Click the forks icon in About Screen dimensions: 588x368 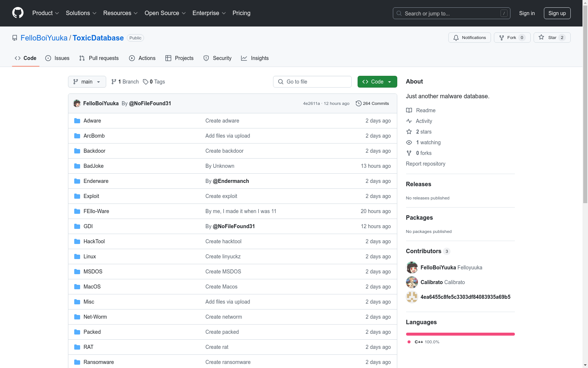pyautogui.click(x=409, y=153)
